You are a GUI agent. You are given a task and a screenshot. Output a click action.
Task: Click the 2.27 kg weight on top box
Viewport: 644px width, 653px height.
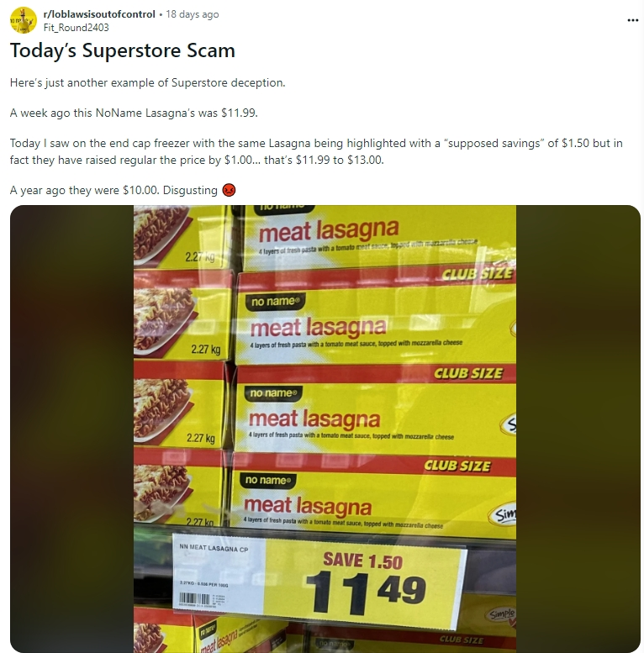pyautogui.click(x=200, y=257)
